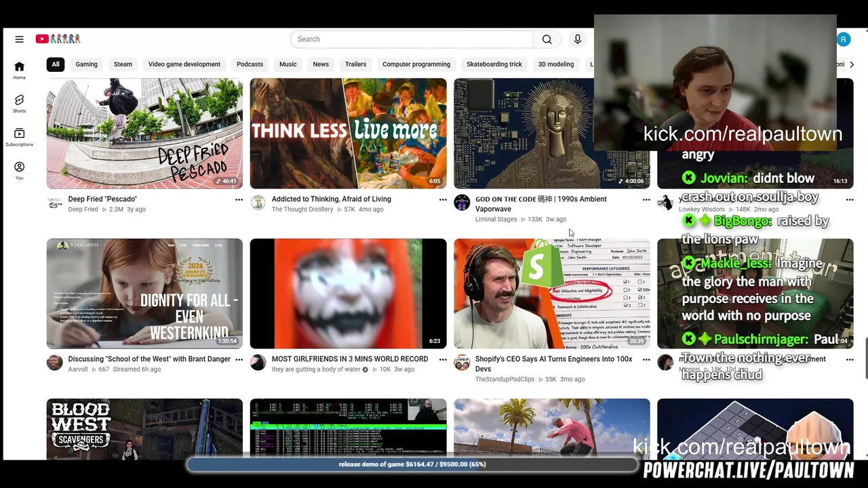Open Liminal Stages channel avatar
This screenshot has width=868, height=488.
[462, 203]
